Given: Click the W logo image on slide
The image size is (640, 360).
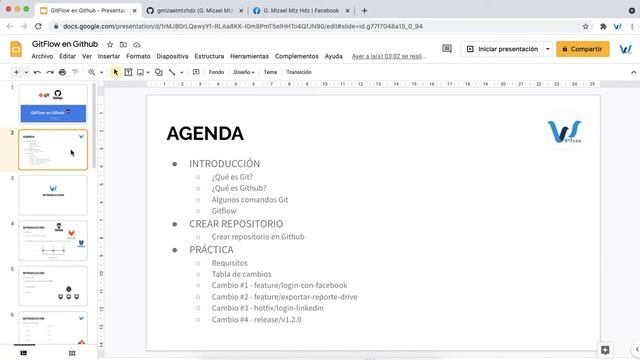Looking at the screenshot, I should (x=565, y=131).
